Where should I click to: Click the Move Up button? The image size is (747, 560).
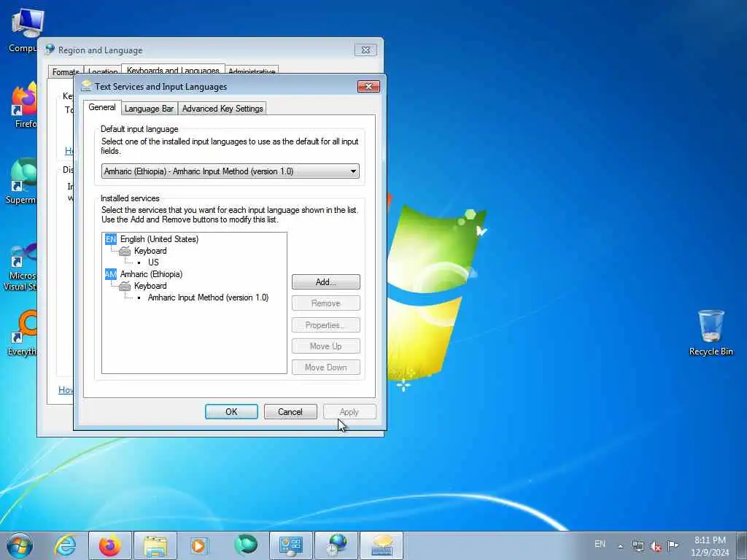[326, 346]
